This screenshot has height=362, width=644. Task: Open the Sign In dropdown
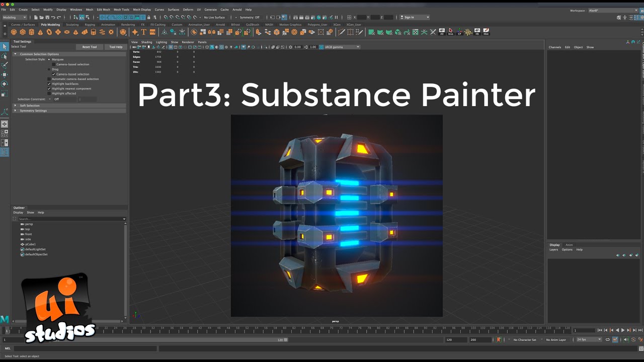pyautogui.click(x=415, y=18)
